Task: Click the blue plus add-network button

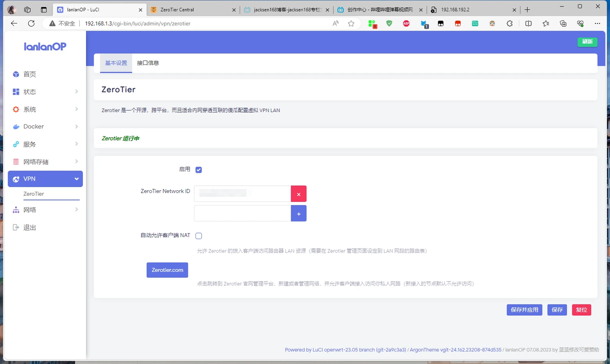Action: tap(298, 214)
